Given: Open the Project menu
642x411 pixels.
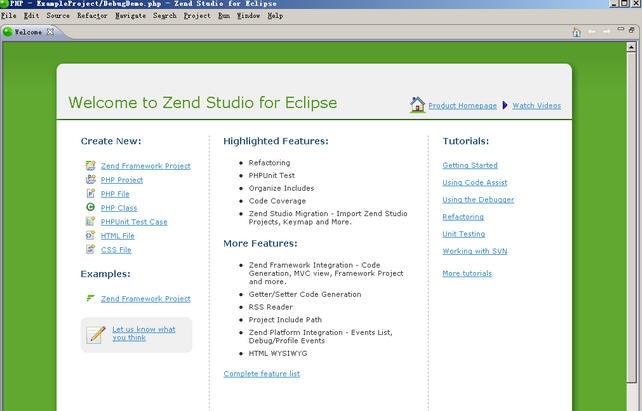Looking at the screenshot, I should (x=197, y=16).
